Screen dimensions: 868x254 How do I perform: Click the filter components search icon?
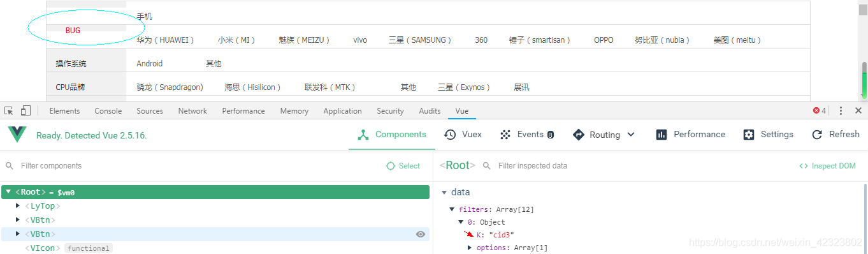click(10, 166)
